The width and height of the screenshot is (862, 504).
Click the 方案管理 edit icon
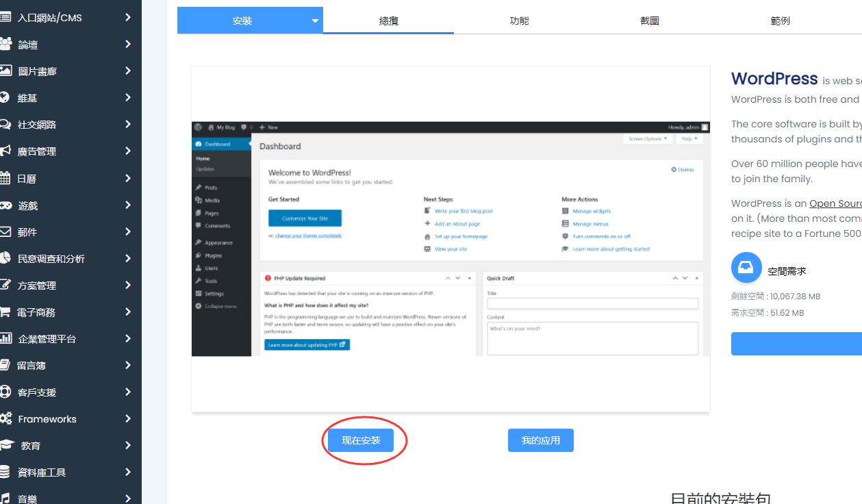(5, 285)
